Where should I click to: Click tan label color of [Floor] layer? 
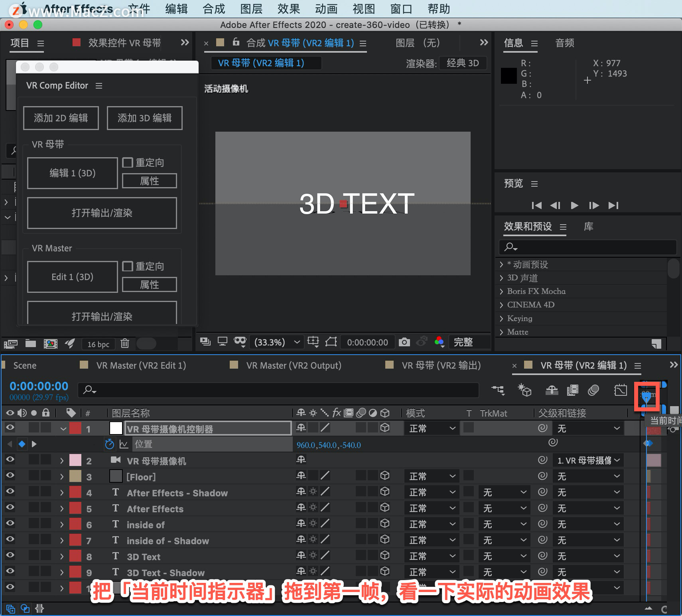(x=75, y=476)
